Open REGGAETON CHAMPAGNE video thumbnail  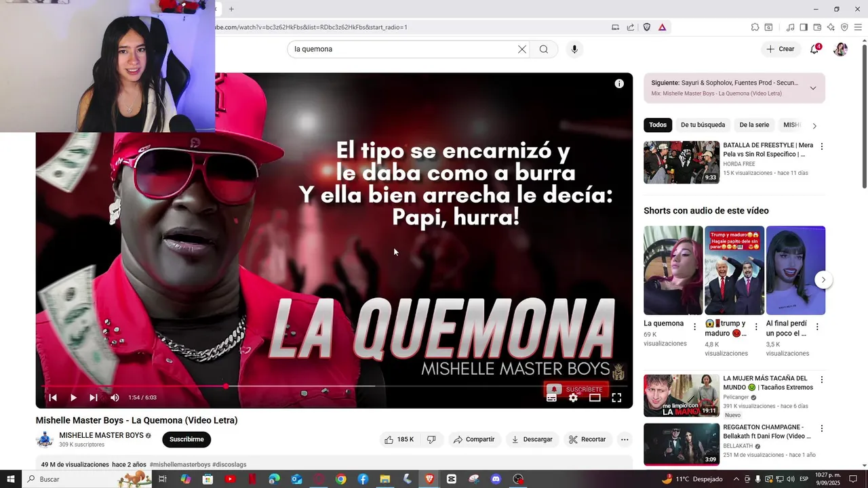pyautogui.click(x=682, y=445)
